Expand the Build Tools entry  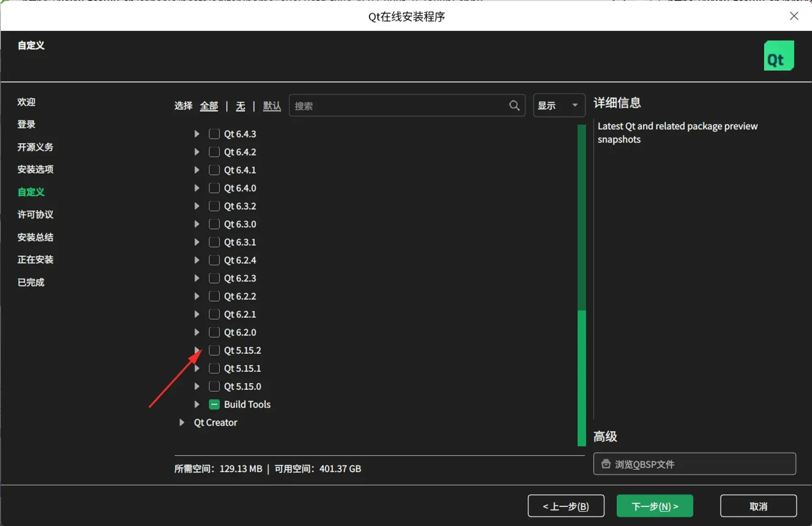(x=196, y=404)
